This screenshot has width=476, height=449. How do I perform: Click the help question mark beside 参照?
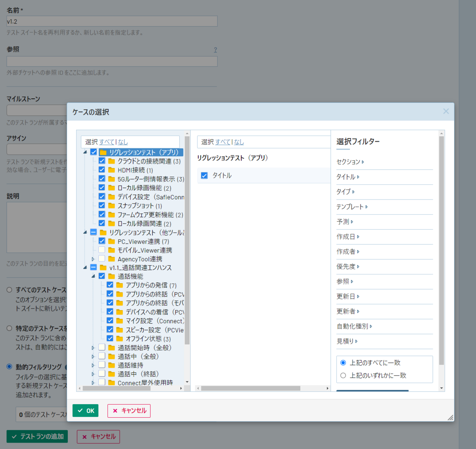(x=215, y=50)
